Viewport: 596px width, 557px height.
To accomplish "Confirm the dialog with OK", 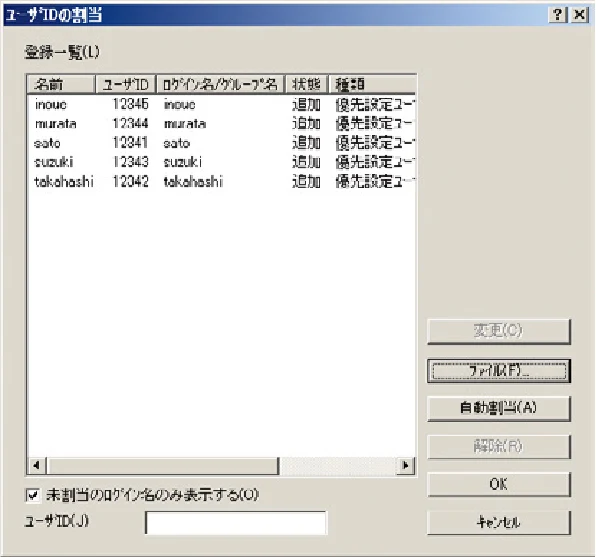I will pos(499,484).
